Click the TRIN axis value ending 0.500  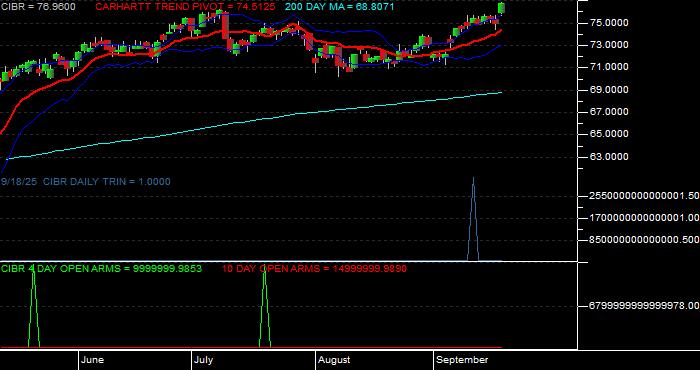click(x=645, y=240)
